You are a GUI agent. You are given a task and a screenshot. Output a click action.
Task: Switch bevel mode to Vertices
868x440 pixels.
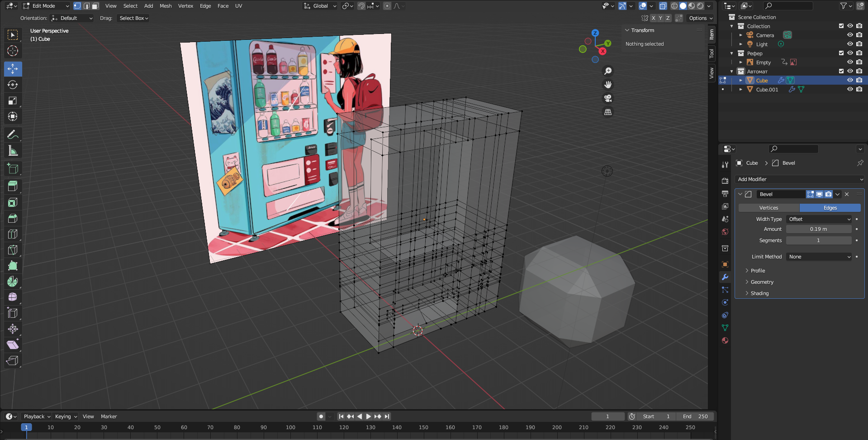[768, 208]
